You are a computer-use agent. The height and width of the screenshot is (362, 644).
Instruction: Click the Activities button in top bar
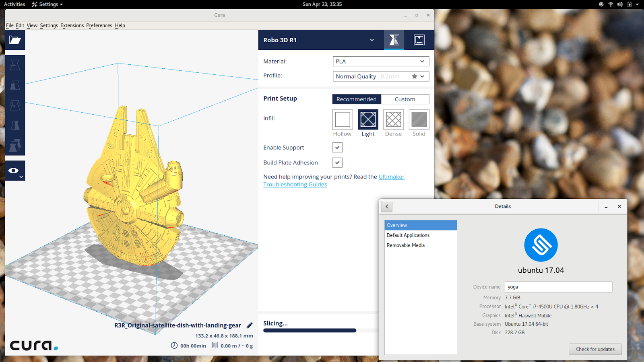[14, 4]
